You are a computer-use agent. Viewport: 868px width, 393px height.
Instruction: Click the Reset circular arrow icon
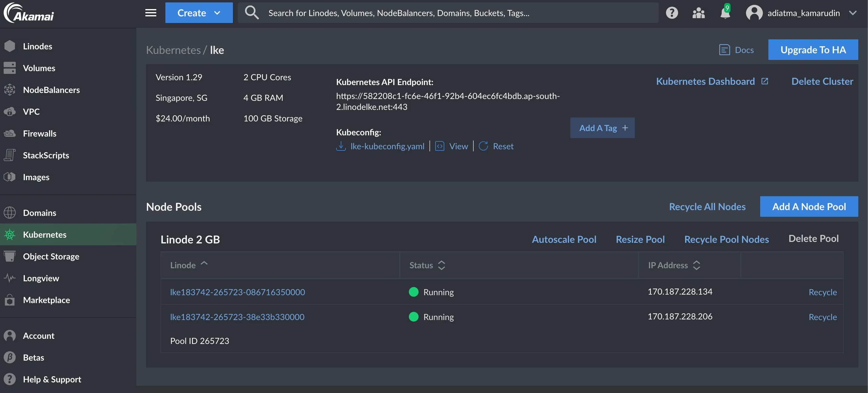(x=483, y=146)
